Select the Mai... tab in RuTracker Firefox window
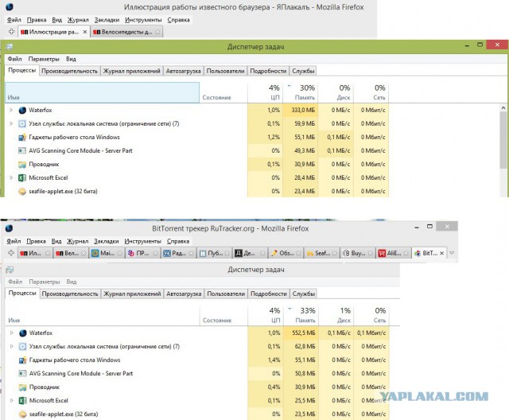Viewport: 509px width, 420px height. 107,253
